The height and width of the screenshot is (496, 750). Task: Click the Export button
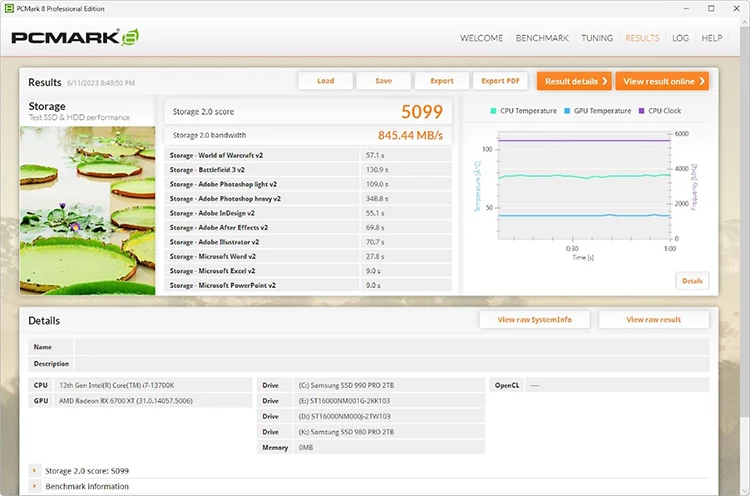pyautogui.click(x=442, y=81)
